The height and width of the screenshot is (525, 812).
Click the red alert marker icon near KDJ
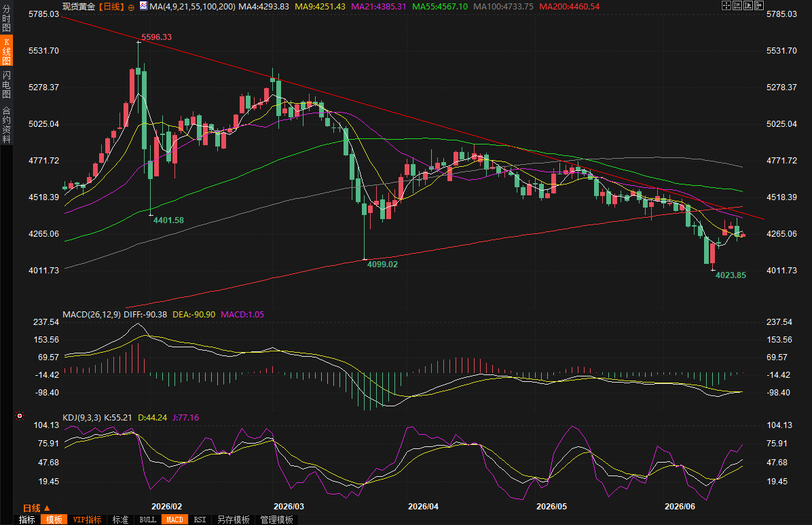point(20,416)
